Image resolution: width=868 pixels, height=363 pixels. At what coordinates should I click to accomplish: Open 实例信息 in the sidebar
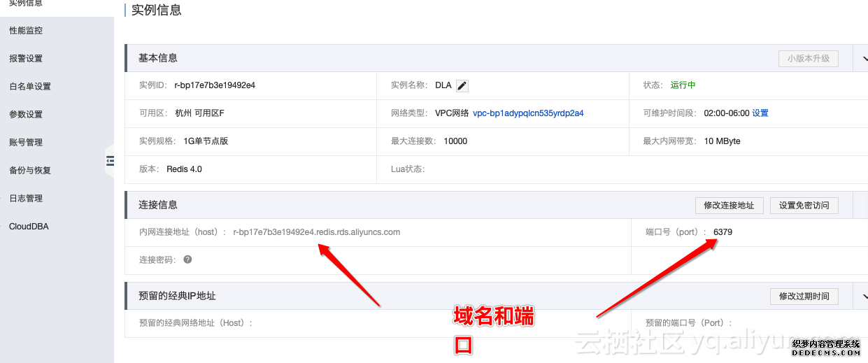coord(26,3)
